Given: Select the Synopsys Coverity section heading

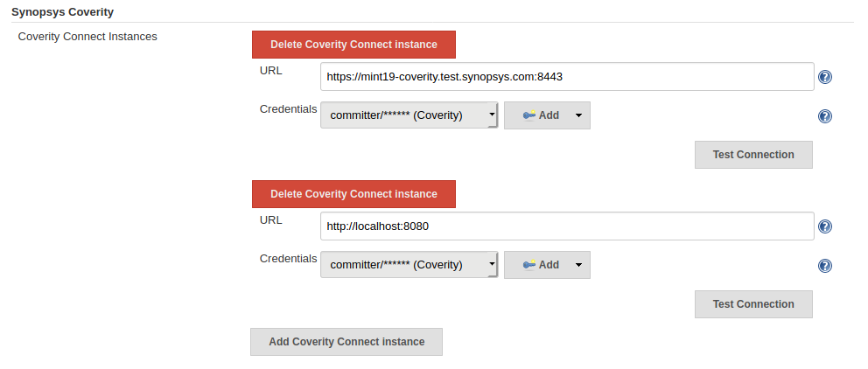Looking at the screenshot, I should click(62, 11).
